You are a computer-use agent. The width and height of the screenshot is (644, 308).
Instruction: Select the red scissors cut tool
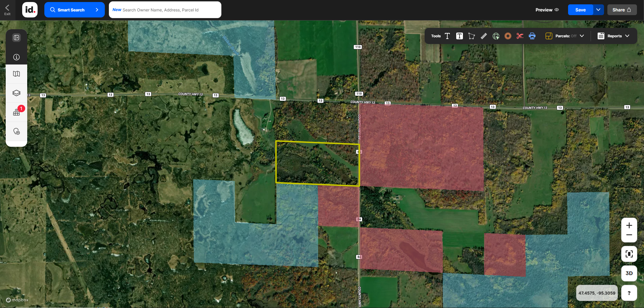520,36
